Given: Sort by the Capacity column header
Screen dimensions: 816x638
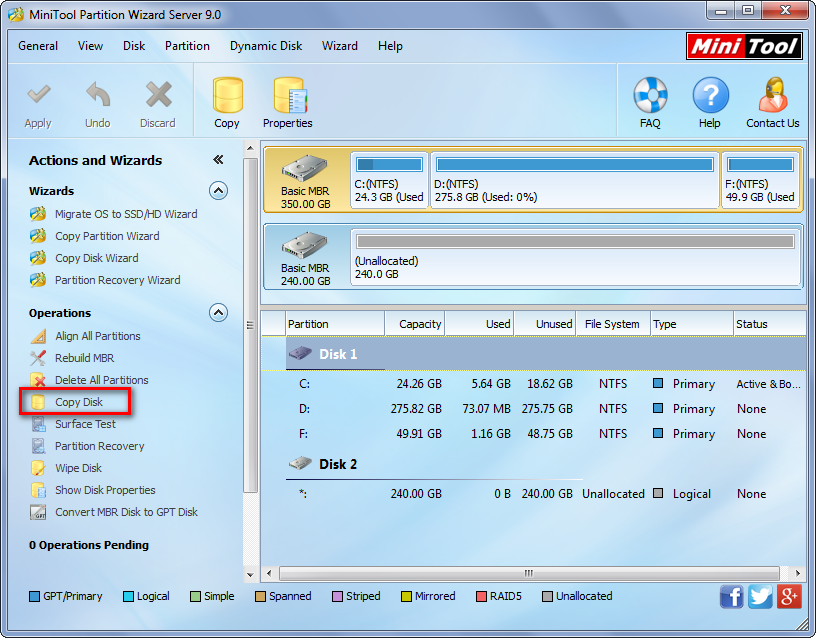Looking at the screenshot, I should pos(415,324).
